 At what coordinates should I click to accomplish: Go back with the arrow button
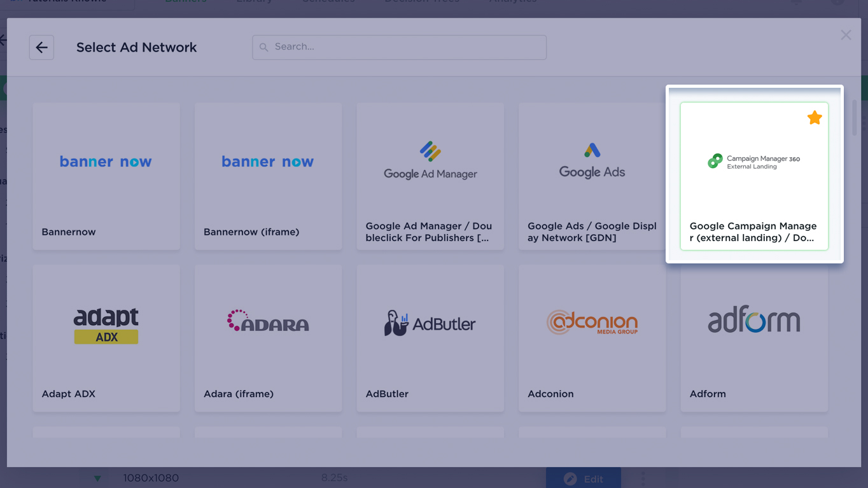point(41,47)
